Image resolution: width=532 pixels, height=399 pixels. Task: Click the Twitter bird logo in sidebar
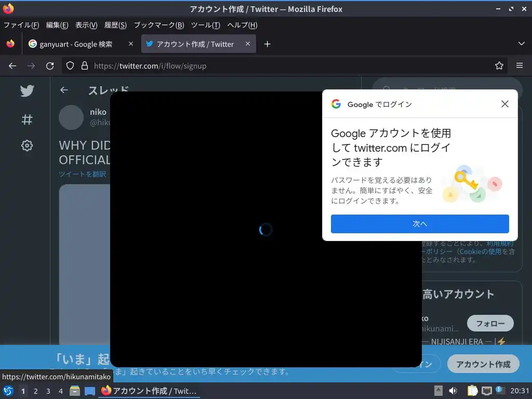point(27,90)
